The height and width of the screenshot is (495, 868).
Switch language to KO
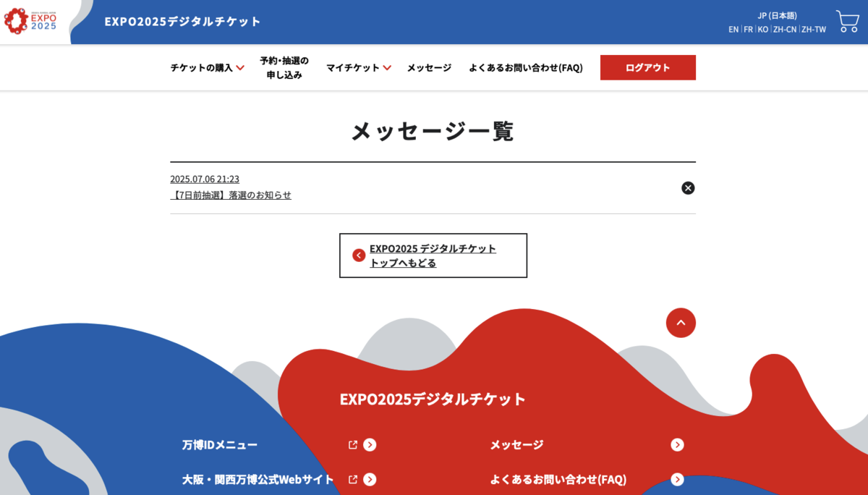click(763, 30)
